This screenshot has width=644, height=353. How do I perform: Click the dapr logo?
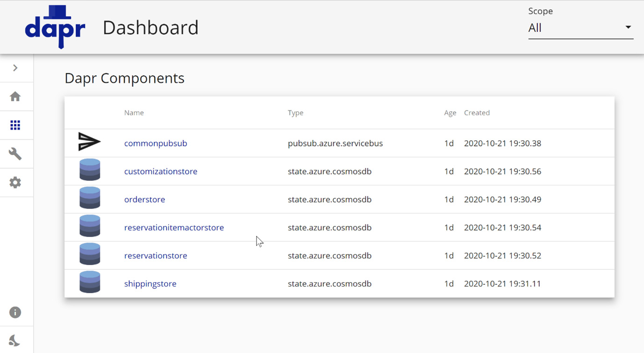(x=55, y=27)
